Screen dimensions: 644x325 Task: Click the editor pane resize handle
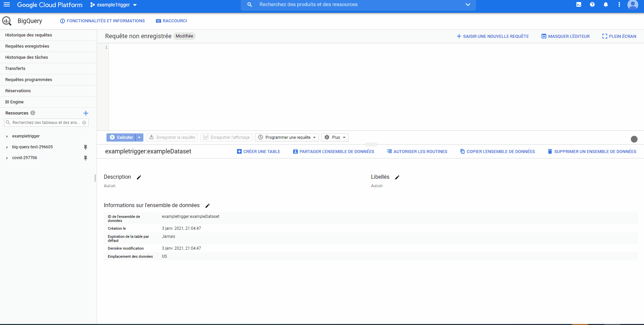pyautogui.click(x=371, y=144)
